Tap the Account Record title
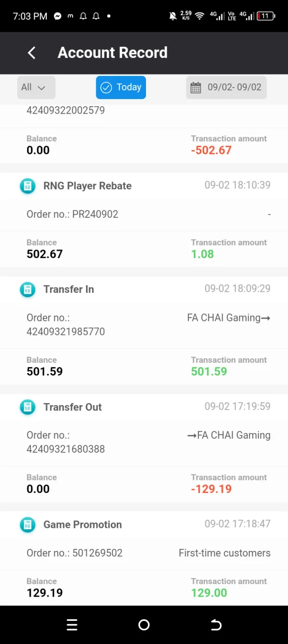 pyautogui.click(x=113, y=53)
